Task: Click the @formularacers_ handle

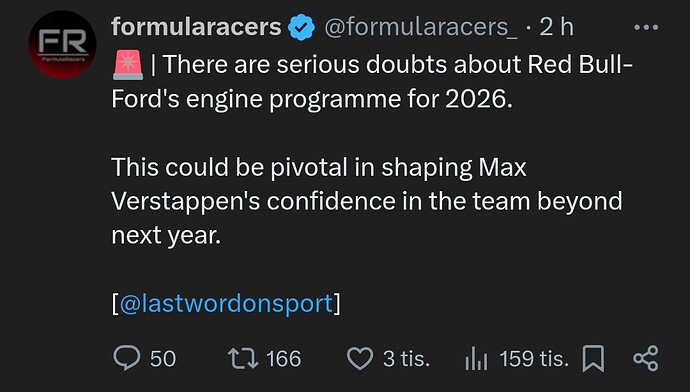Action: 421,28
